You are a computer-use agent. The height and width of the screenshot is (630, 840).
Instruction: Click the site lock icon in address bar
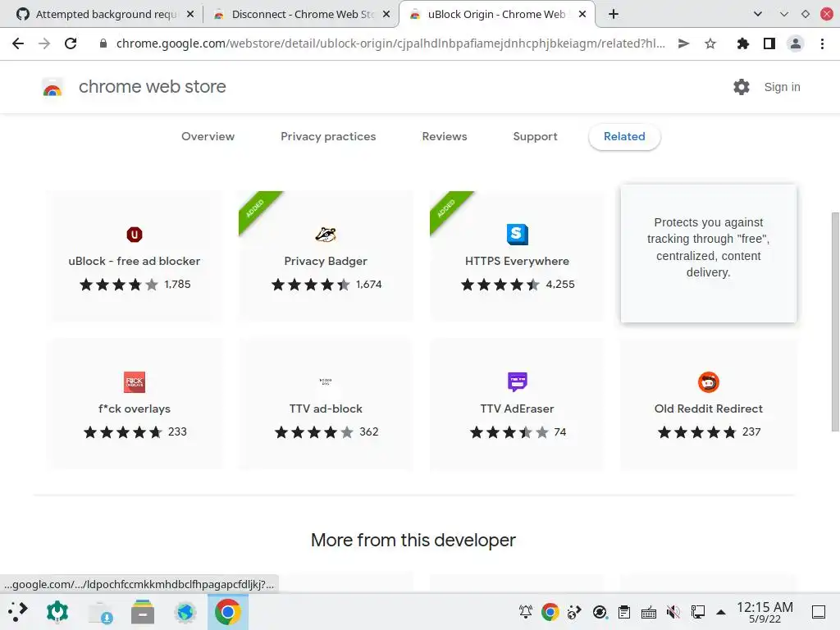[x=103, y=43]
